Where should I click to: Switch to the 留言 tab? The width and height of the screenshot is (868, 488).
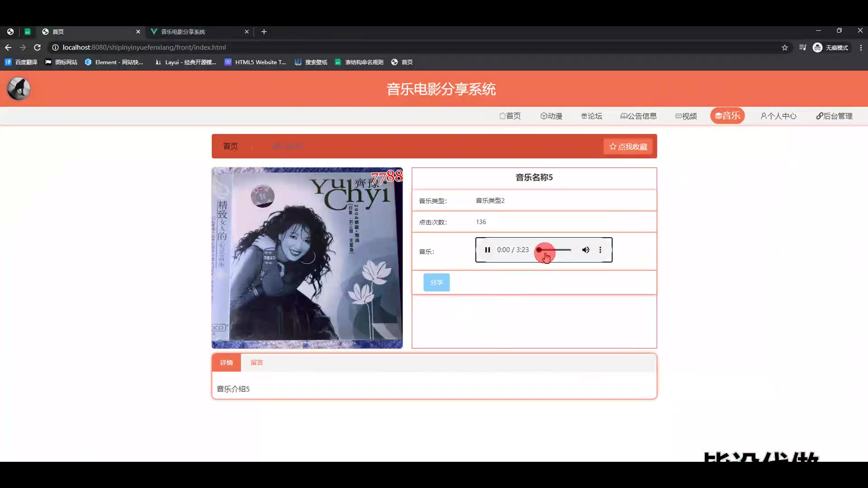[x=257, y=362]
